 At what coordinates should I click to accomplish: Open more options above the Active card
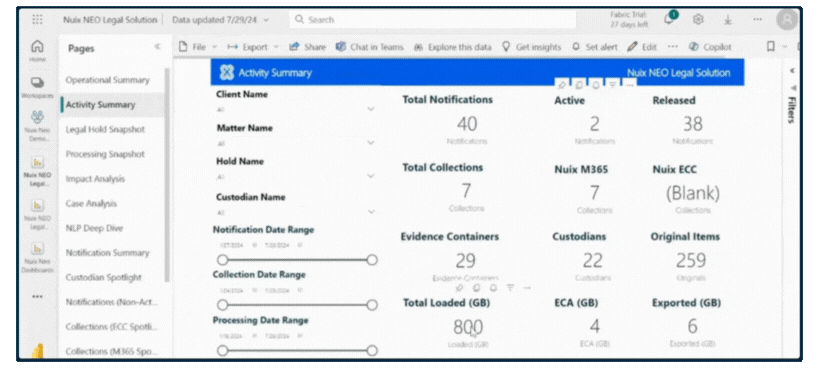coord(629,85)
